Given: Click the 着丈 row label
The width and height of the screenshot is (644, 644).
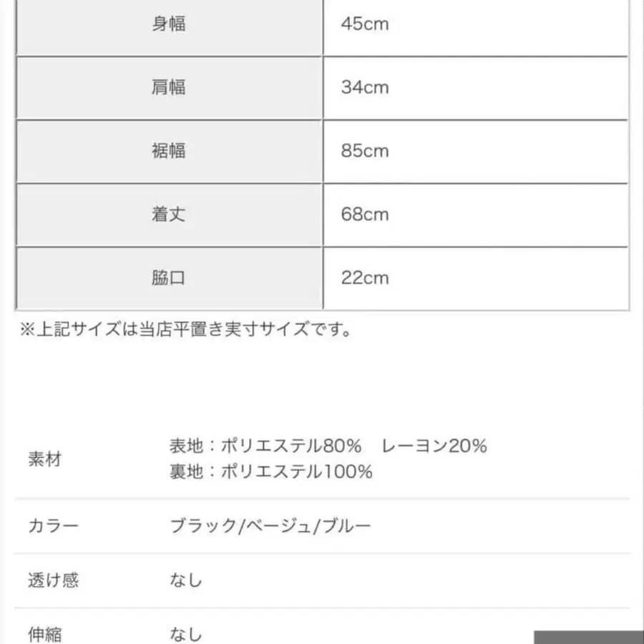Looking at the screenshot, I should tap(169, 214).
